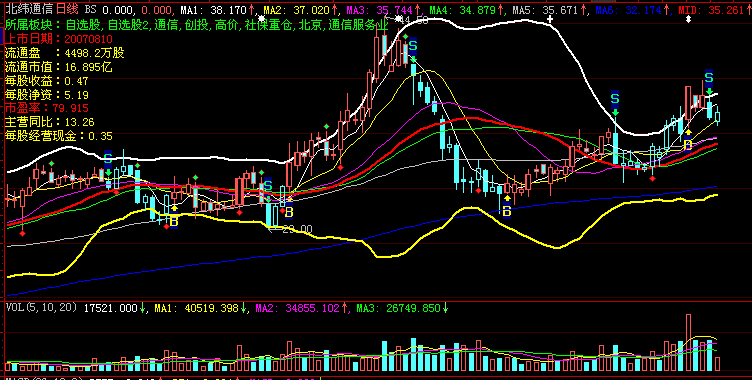
Task: Click the 市盈率 79.915 info row
Action: 47,108
